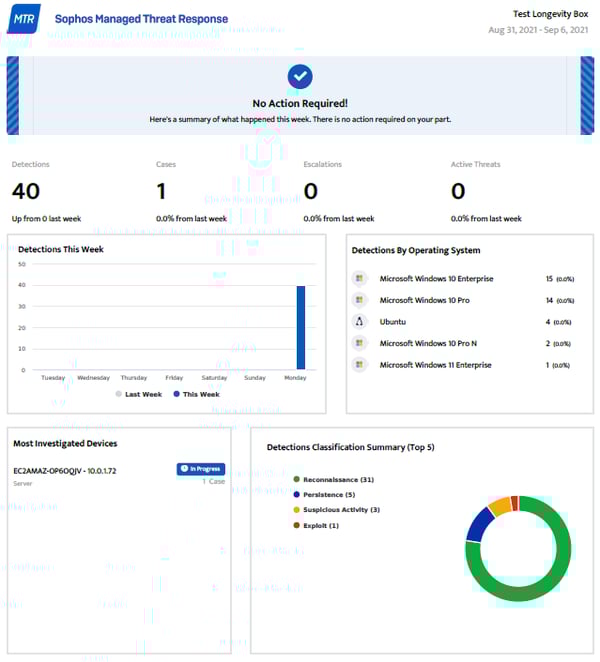Click the Active Threats count 0
The image size is (600, 662).
click(458, 191)
